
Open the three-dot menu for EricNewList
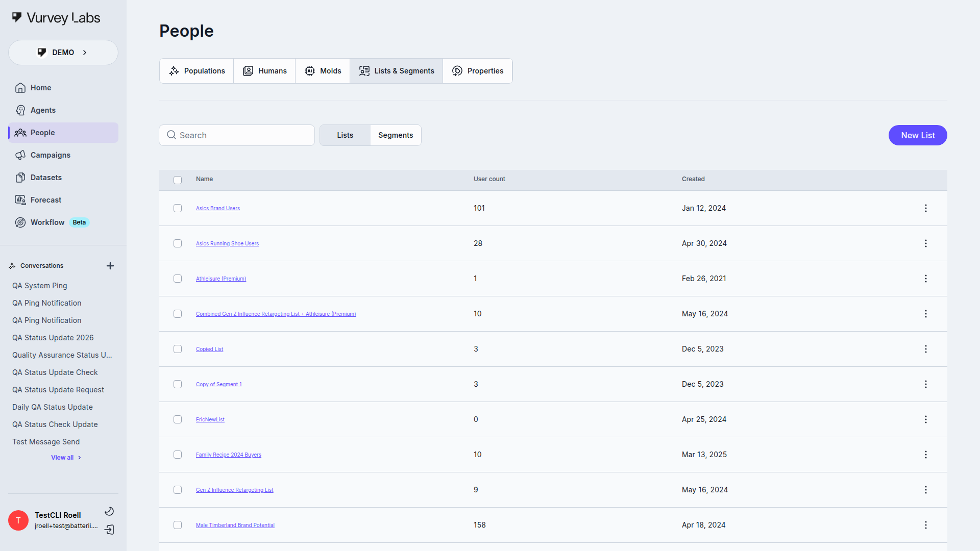tap(926, 419)
